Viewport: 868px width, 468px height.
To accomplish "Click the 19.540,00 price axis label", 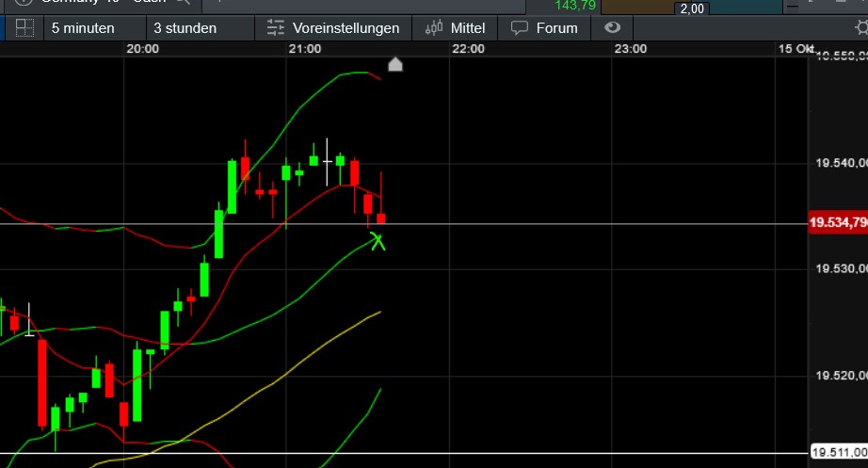I will tap(842, 163).
